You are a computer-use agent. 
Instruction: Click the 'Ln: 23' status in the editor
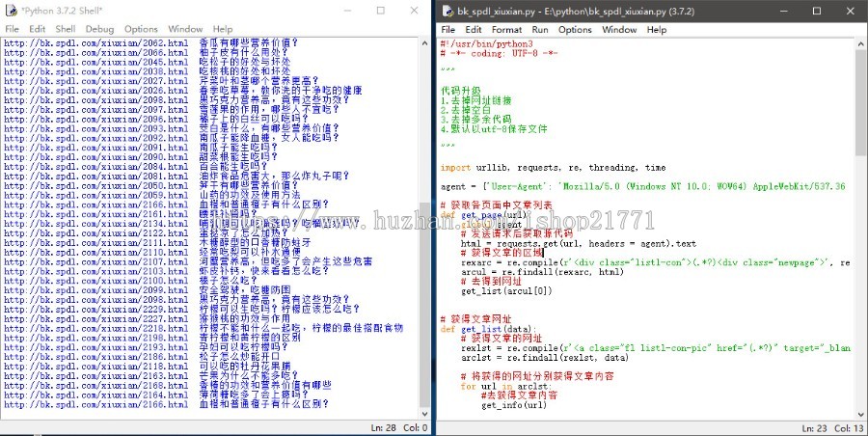(x=814, y=428)
